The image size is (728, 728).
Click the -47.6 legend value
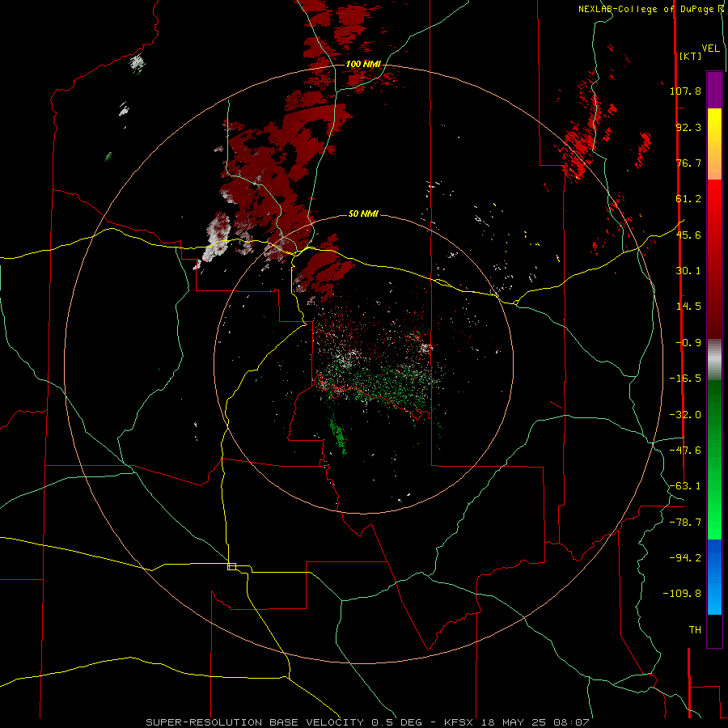point(685,451)
